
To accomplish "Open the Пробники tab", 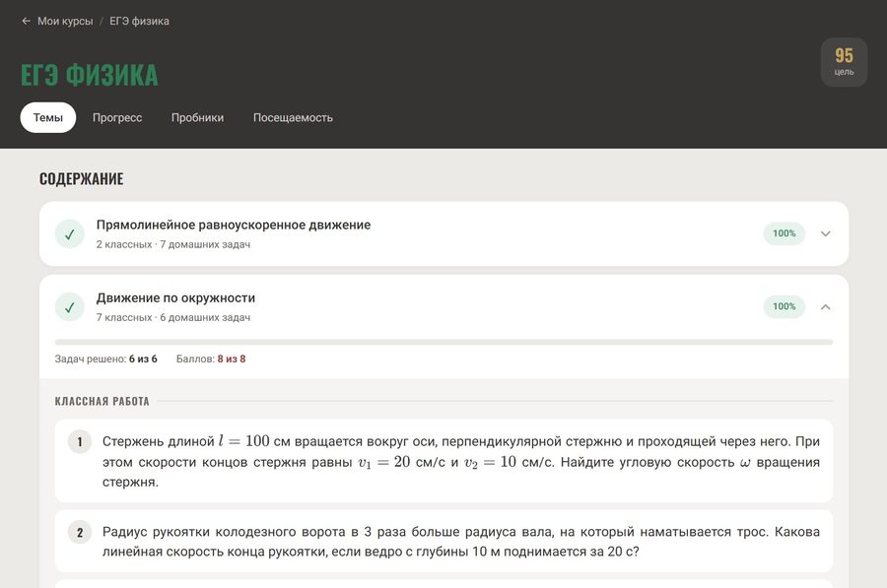I will 197,117.
